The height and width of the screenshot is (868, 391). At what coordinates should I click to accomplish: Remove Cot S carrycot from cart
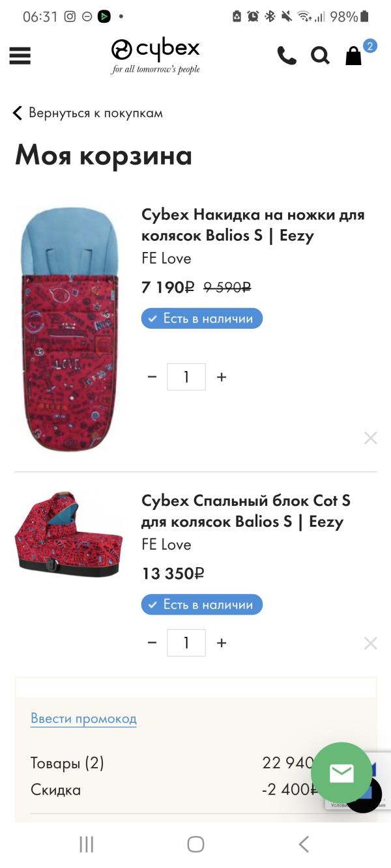(x=371, y=643)
